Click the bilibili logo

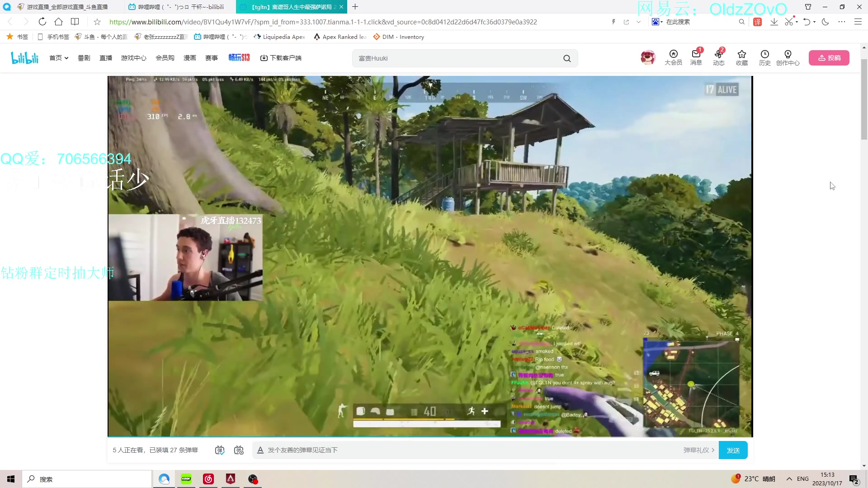(x=25, y=58)
